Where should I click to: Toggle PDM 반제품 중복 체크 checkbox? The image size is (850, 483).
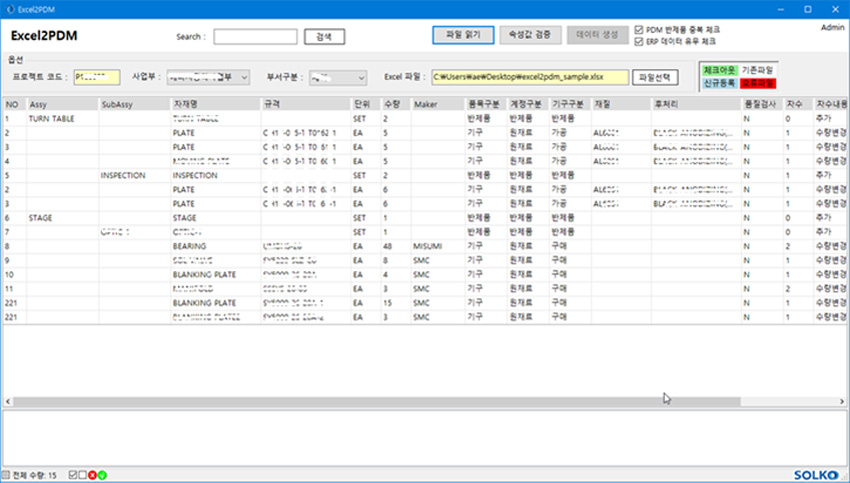coord(640,30)
